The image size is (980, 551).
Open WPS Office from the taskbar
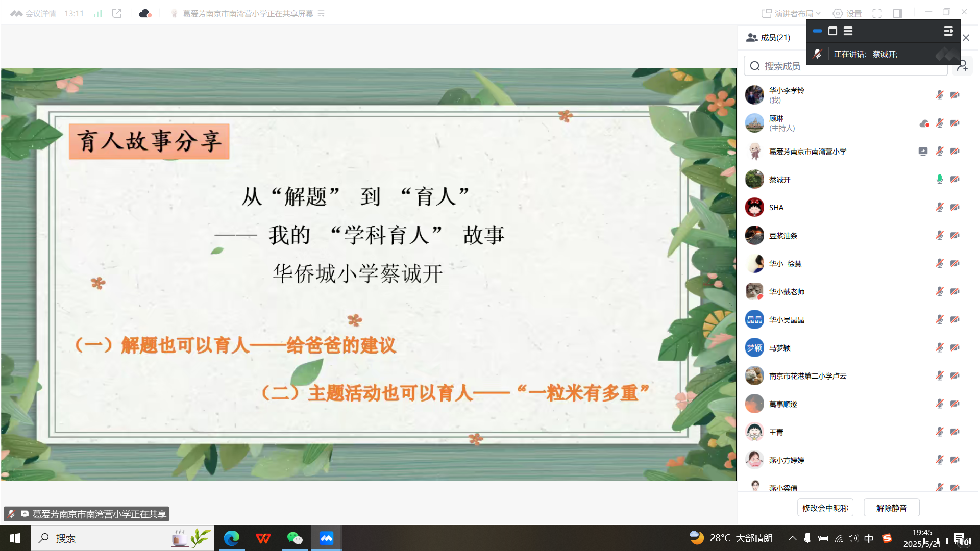coord(263,538)
